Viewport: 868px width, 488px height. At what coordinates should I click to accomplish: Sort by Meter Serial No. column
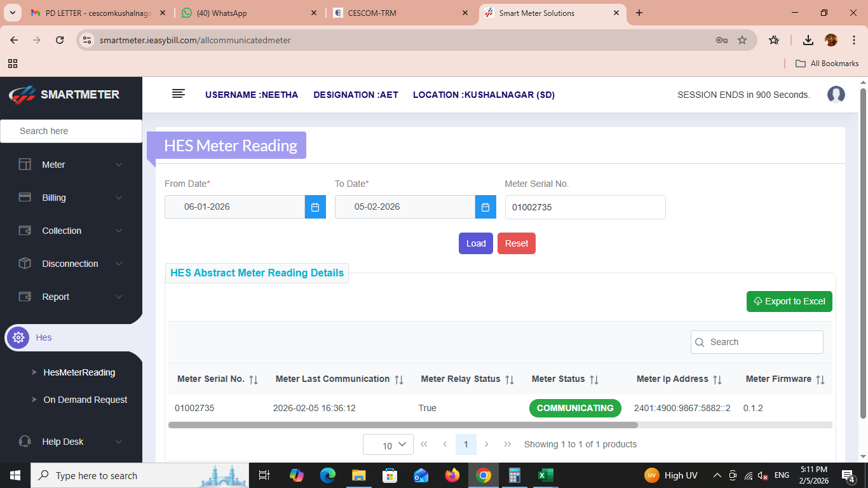(254, 380)
